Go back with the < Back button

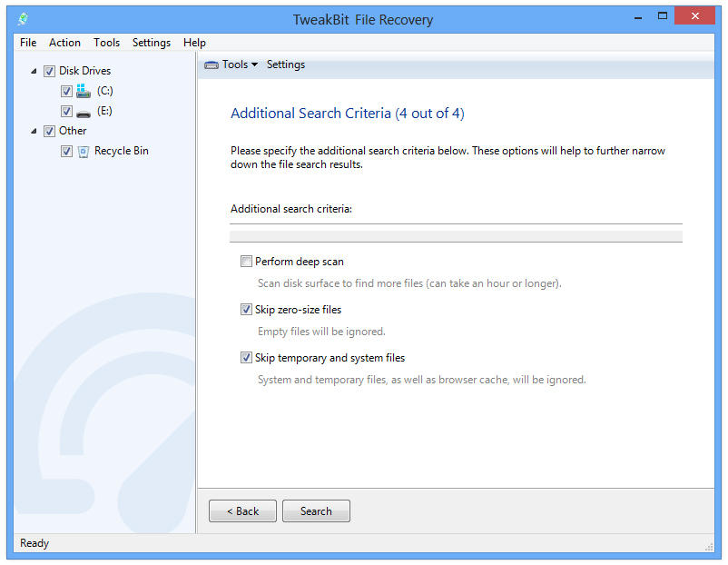point(243,511)
